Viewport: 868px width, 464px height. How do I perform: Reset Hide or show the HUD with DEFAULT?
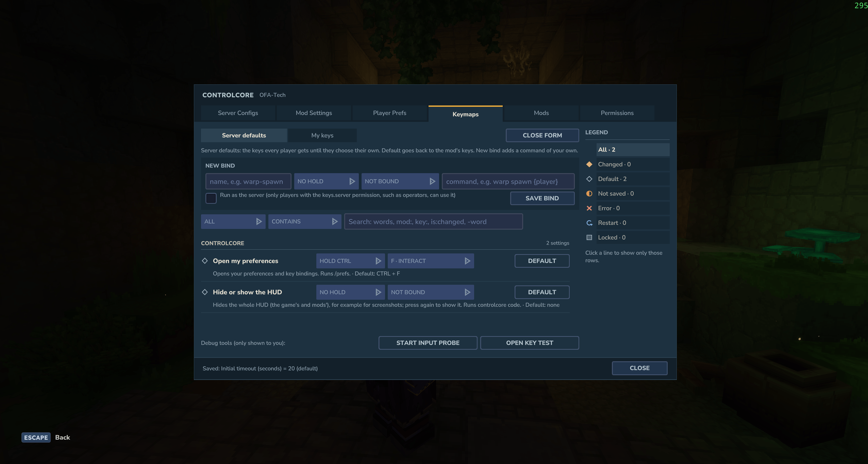(x=542, y=292)
